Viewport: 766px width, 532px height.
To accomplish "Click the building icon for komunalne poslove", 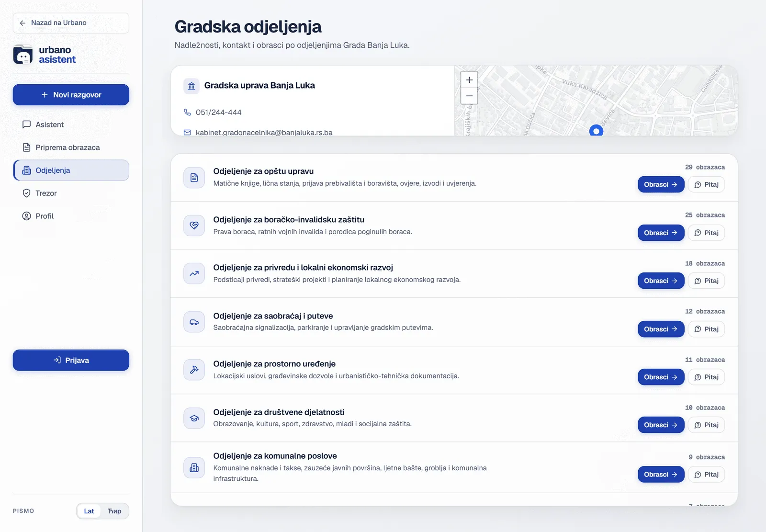I will pos(194,467).
